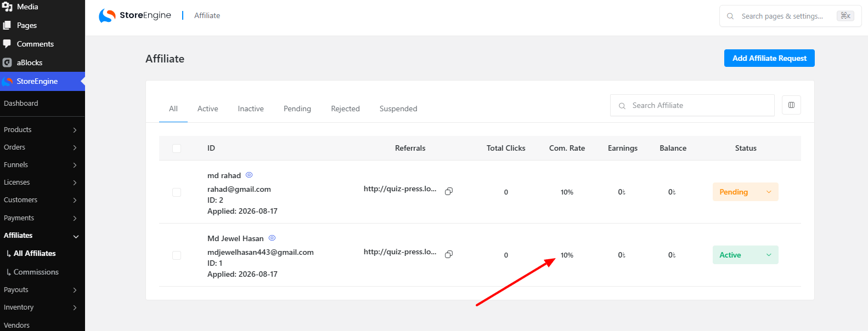Click the Status column header
The image size is (868, 331).
(746, 148)
